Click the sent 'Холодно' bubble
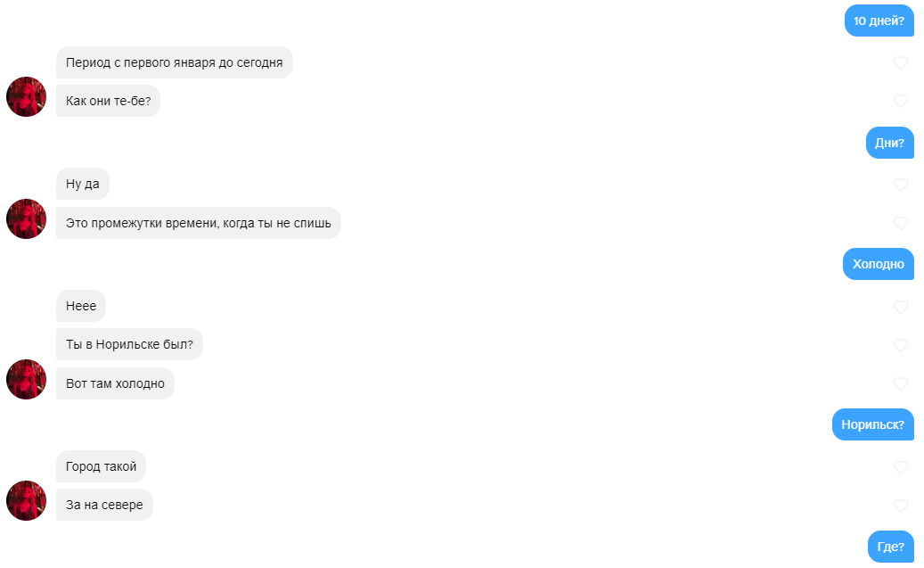This screenshot has width=924, height=568. click(879, 264)
